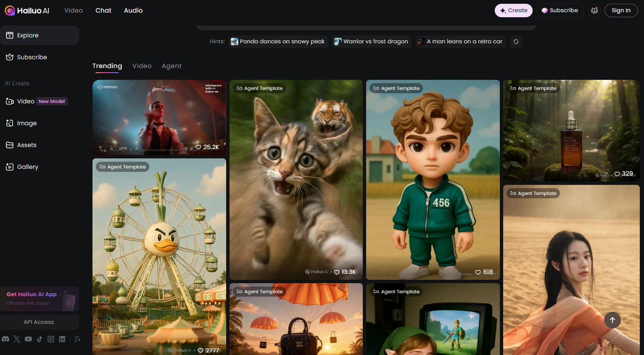Click the top-right Subscribe button

point(560,11)
